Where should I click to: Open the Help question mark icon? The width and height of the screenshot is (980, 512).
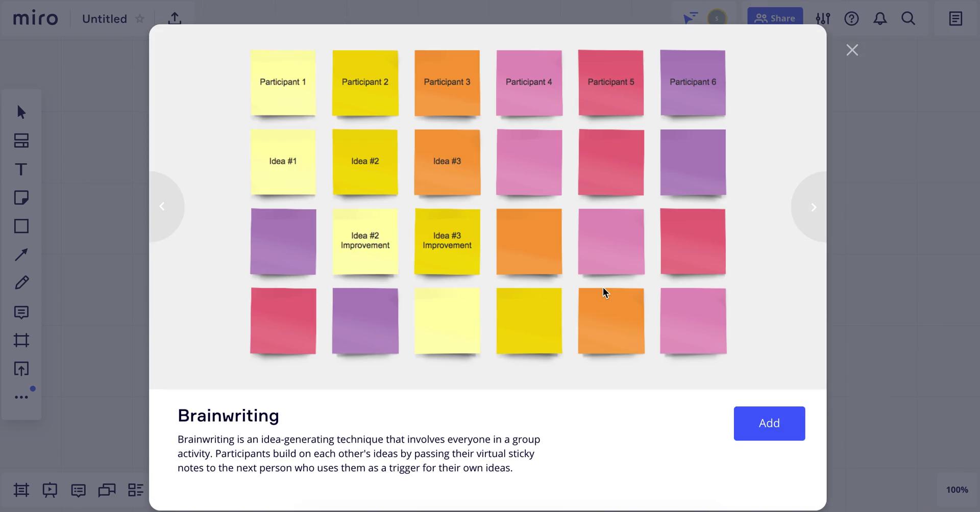(851, 19)
